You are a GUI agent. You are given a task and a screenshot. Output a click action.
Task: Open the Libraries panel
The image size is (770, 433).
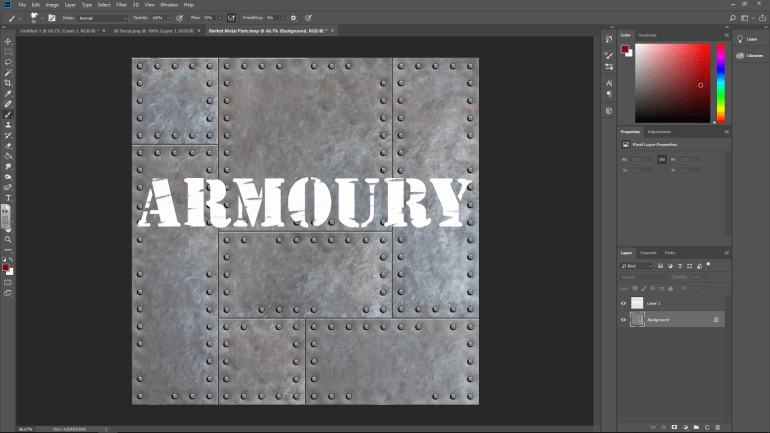[x=755, y=56]
